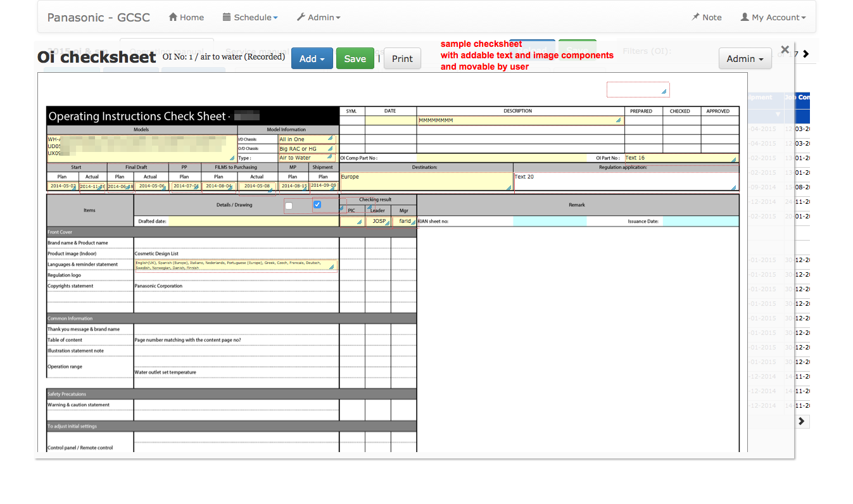Image resolution: width=853 pixels, height=504 pixels.
Task: Click the next-page chevron at top right
Action: pyautogui.click(x=806, y=54)
